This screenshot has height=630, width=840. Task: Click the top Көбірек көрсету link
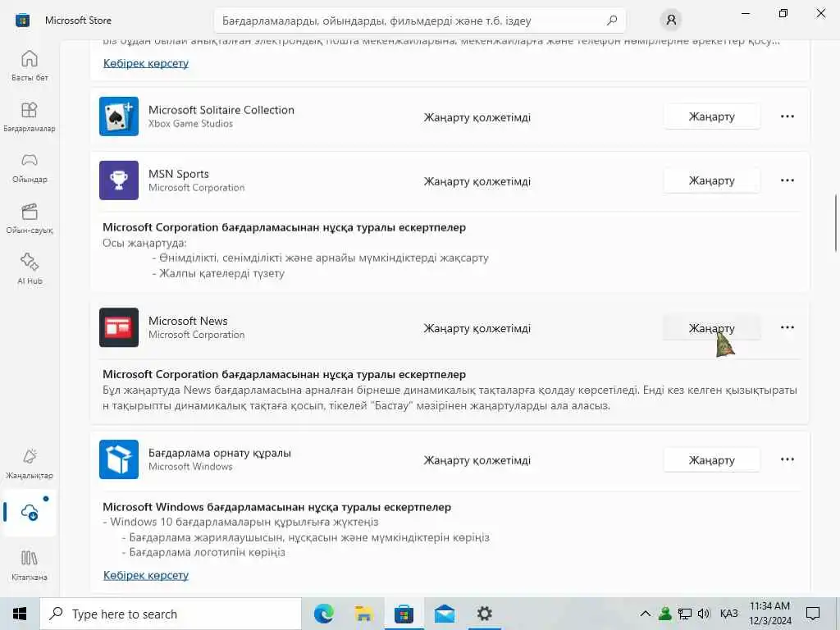pos(146,63)
